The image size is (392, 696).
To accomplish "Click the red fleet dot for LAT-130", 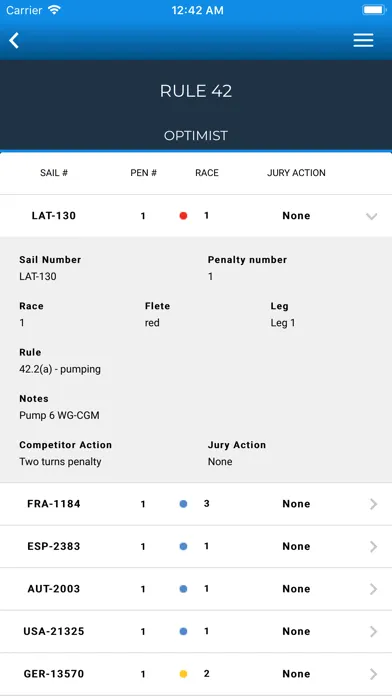I will tap(183, 216).
